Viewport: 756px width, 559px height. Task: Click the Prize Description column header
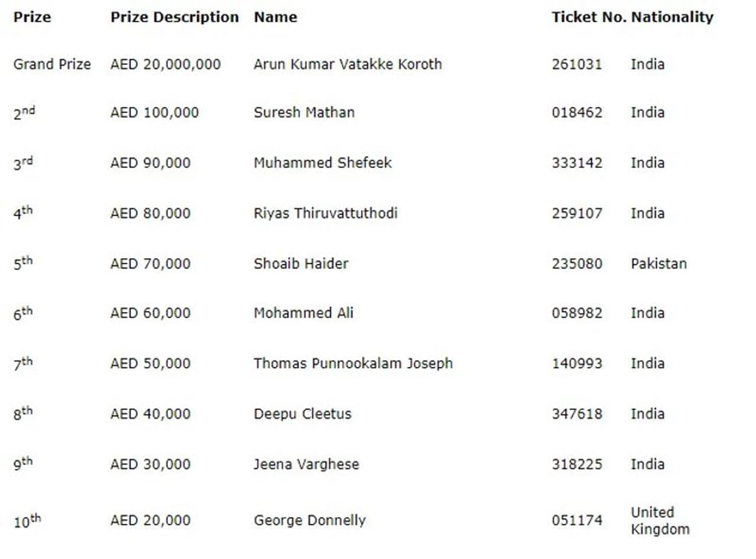tap(174, 17)
